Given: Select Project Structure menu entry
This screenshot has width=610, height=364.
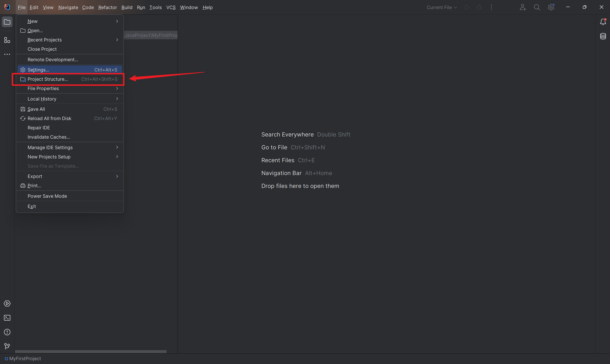Looking at the screenshot, I should (48, 79).
